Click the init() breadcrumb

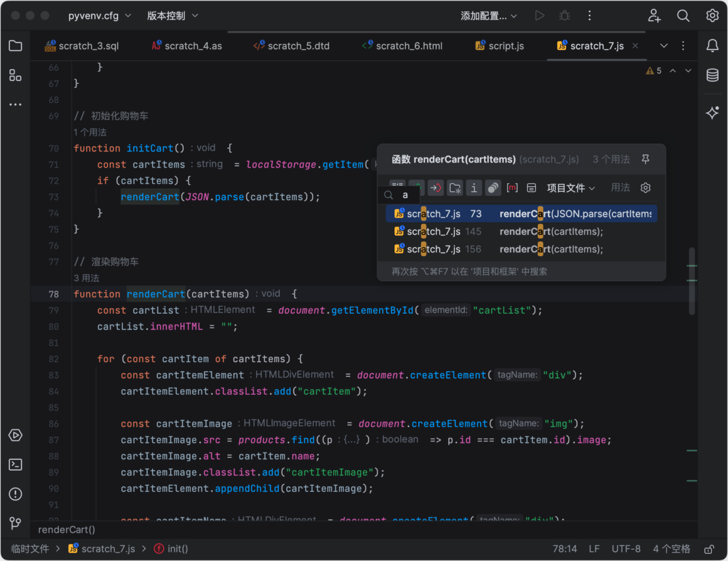(x=171, y=549)
